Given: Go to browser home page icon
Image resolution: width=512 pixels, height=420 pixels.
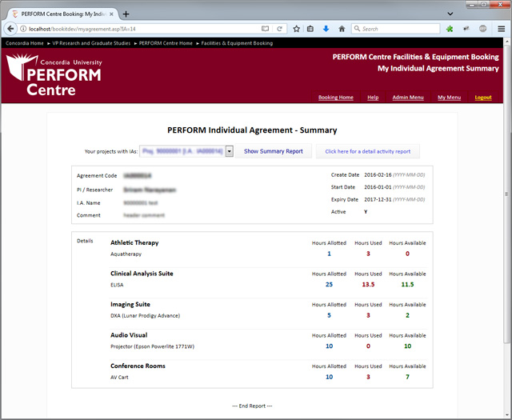Looking at the screenshot, I should coord(342,29).
